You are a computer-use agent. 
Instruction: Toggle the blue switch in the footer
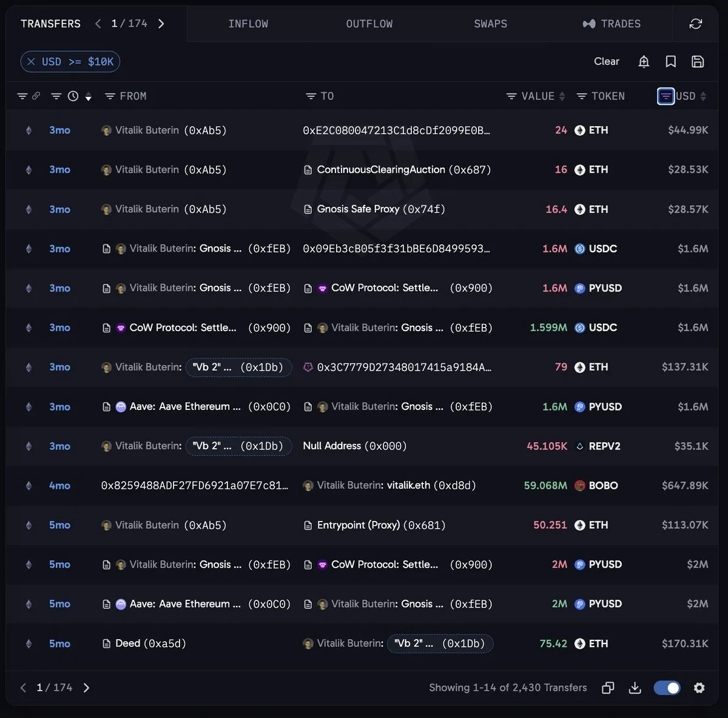click(x=667, y=688)
